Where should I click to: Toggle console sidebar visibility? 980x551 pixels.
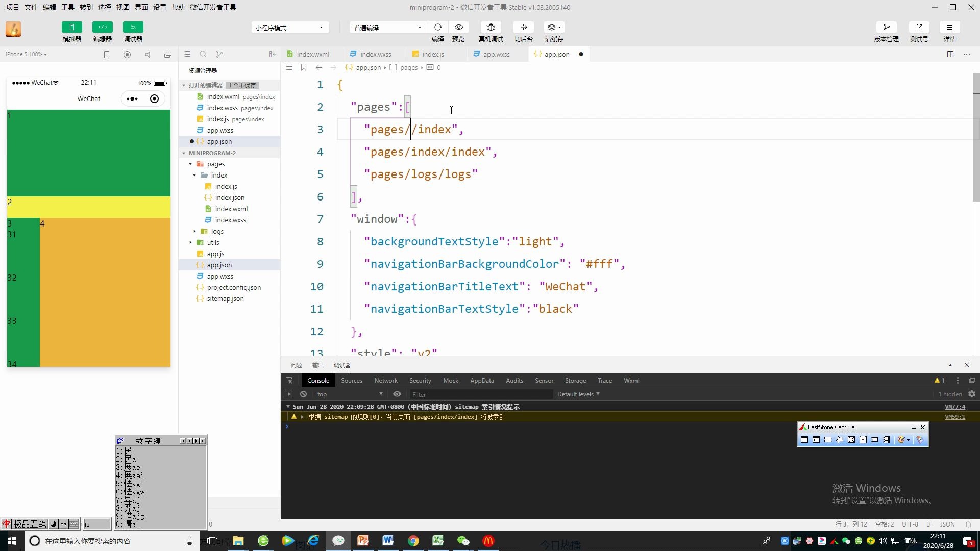pyautogui.click(x=289, y=394)
